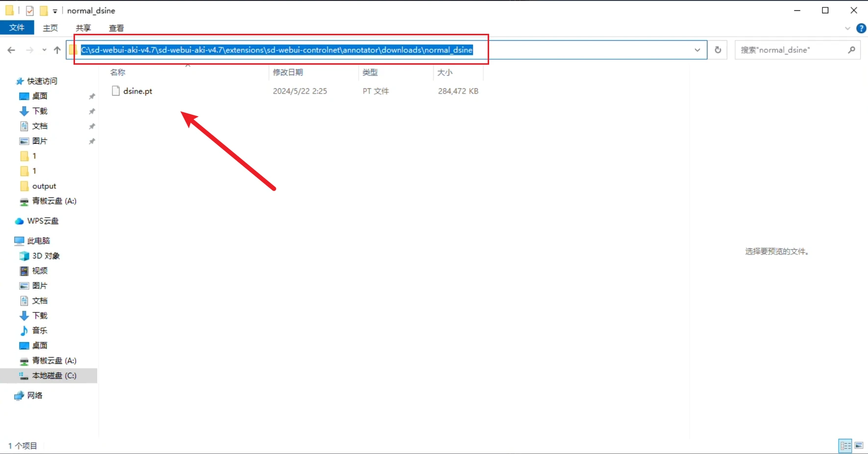The height and width of the screenshot is (454, 868).
Task: Click the 284,472 KB size value
Action: (x=458, y=91)
